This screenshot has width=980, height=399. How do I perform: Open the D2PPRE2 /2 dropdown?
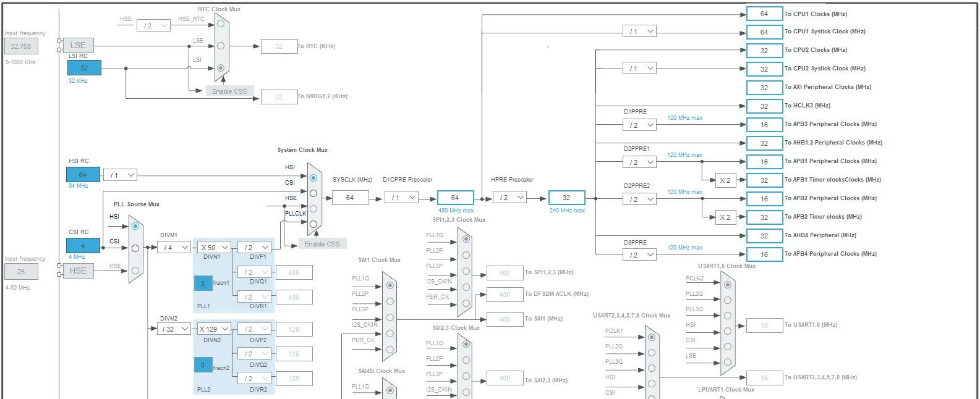pos(639,199)
